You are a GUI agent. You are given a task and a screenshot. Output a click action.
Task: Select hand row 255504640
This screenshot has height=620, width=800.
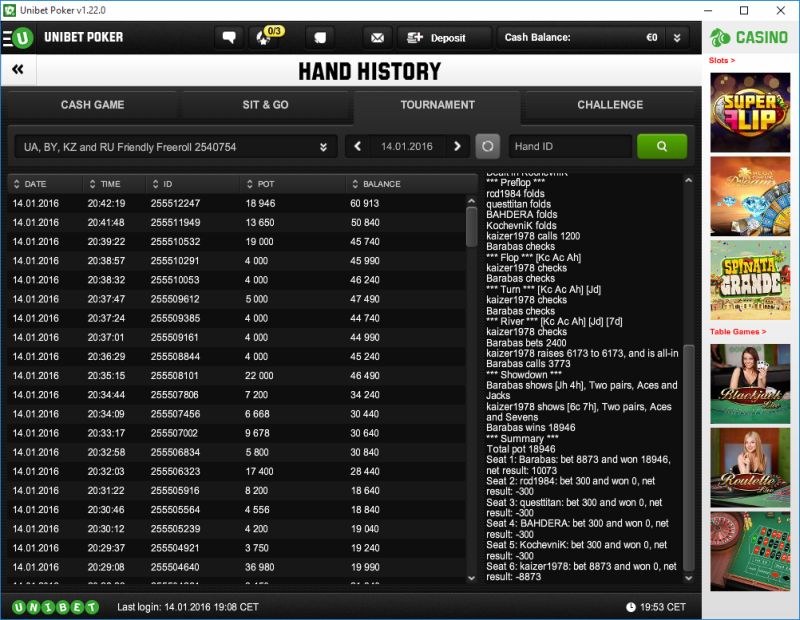click(236, 567)
